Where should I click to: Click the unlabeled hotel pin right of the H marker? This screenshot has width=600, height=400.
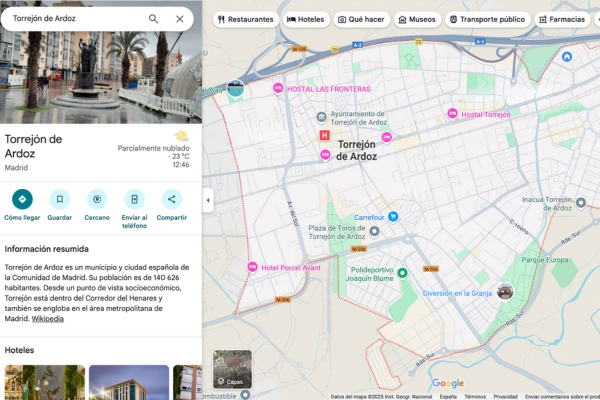387,137
